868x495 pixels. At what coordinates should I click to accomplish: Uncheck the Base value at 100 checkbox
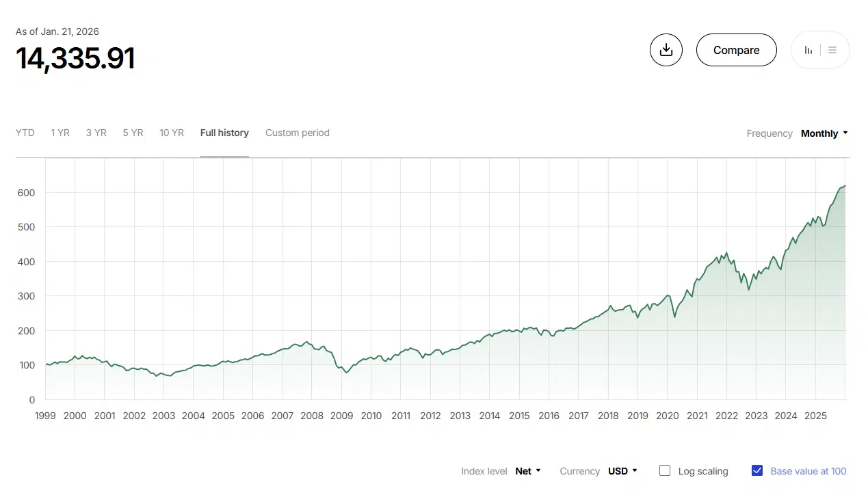757,470
